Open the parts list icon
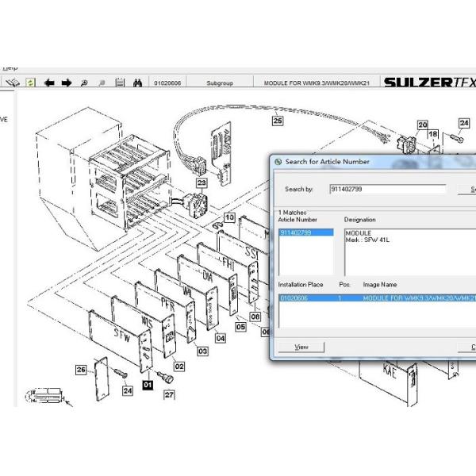476x476 pixels. [x=120, y=83]
